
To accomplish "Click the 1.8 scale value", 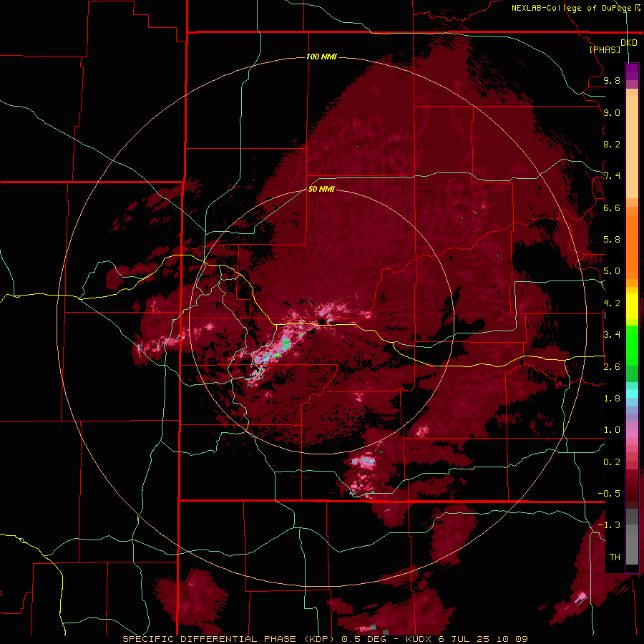I will click(612, 399).
